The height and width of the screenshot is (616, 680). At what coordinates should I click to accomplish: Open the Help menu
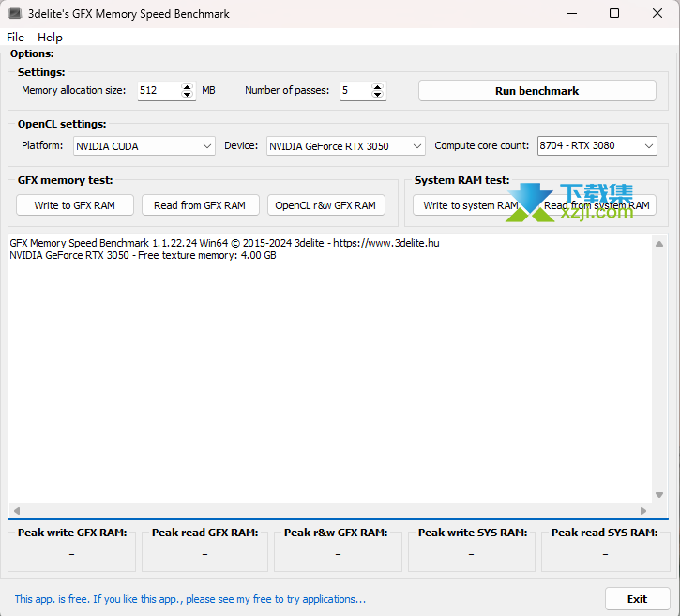coord(50,38)
